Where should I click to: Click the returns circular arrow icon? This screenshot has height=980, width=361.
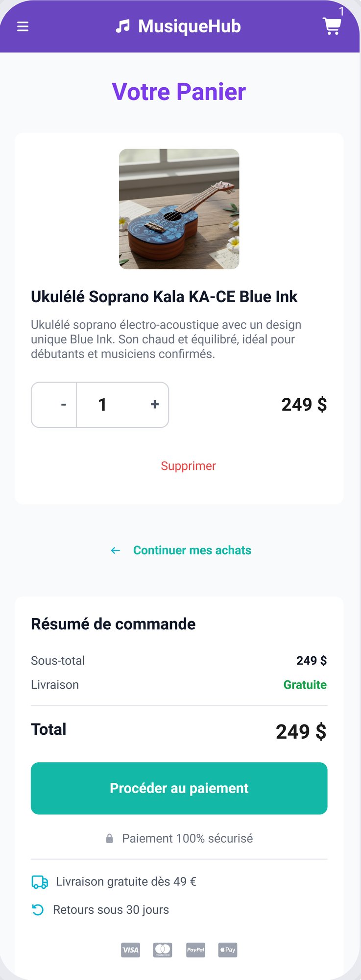pyautogui.click(x=38, y=910)
